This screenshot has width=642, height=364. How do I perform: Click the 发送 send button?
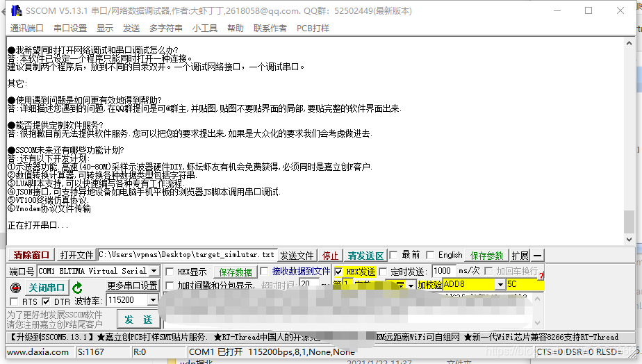(138, 320)
